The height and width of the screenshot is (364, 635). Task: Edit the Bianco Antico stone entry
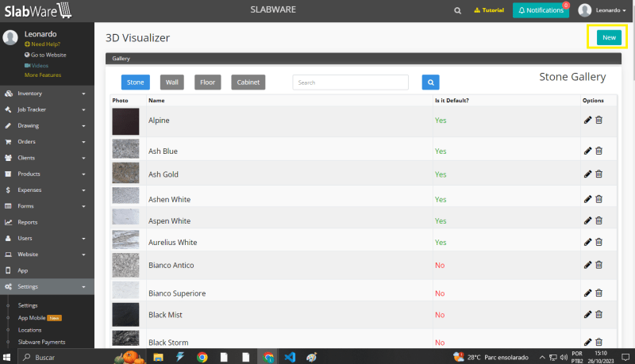(x=587, y=265)
